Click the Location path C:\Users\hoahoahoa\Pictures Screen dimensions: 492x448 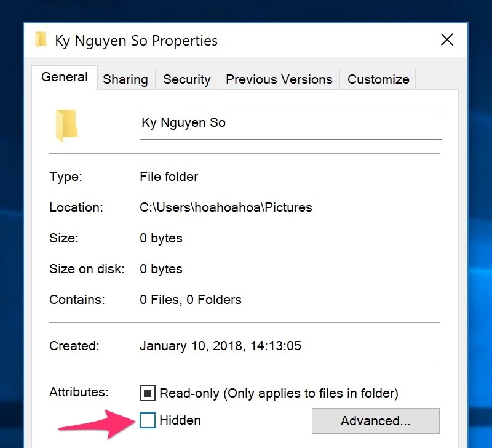coord(226,207)
